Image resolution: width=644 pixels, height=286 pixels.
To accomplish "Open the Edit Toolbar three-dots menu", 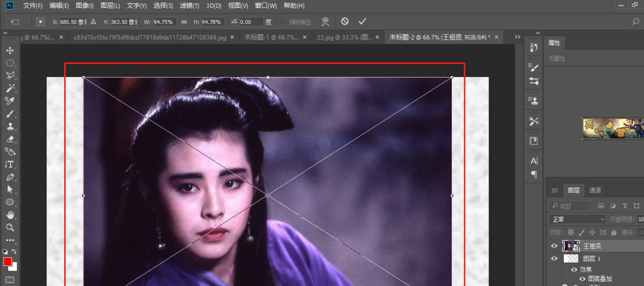I will 10,240.
